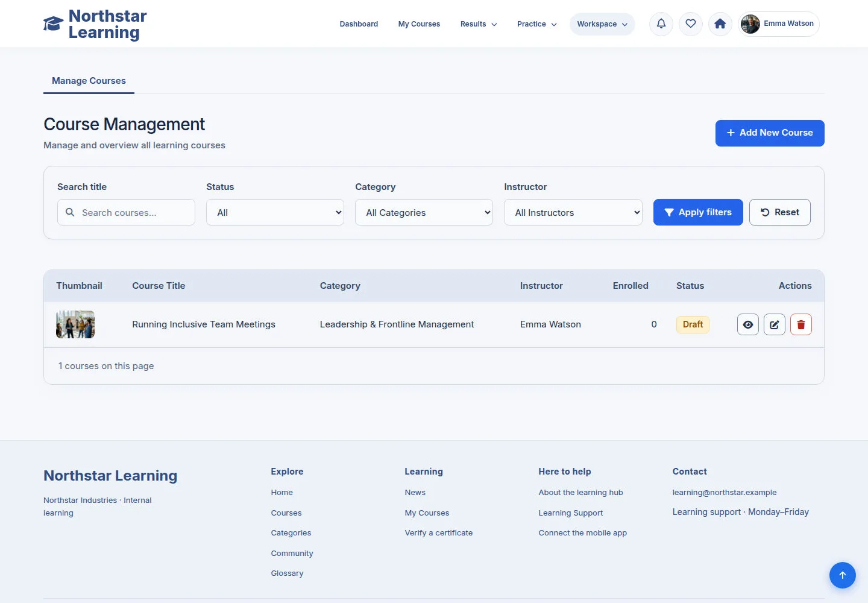This screenshot has width=868, height=603.
Task: Open the Glossary footer link
Action: coord(287,573)
